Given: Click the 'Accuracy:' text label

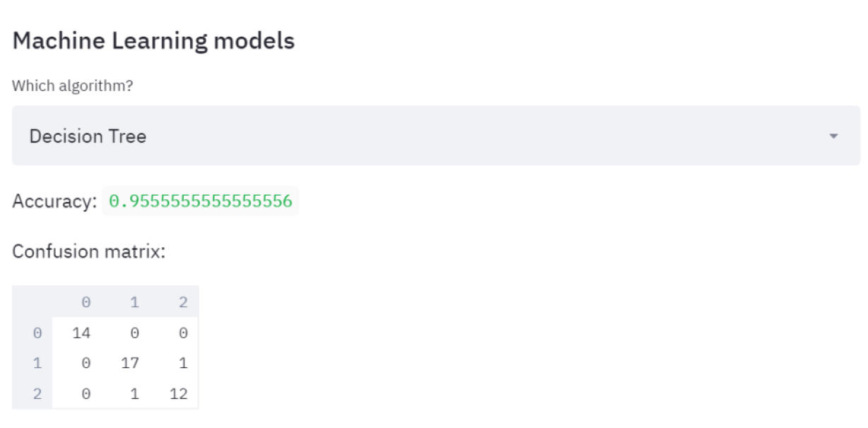Looking at the screenshot, I should tap(54, 201).
